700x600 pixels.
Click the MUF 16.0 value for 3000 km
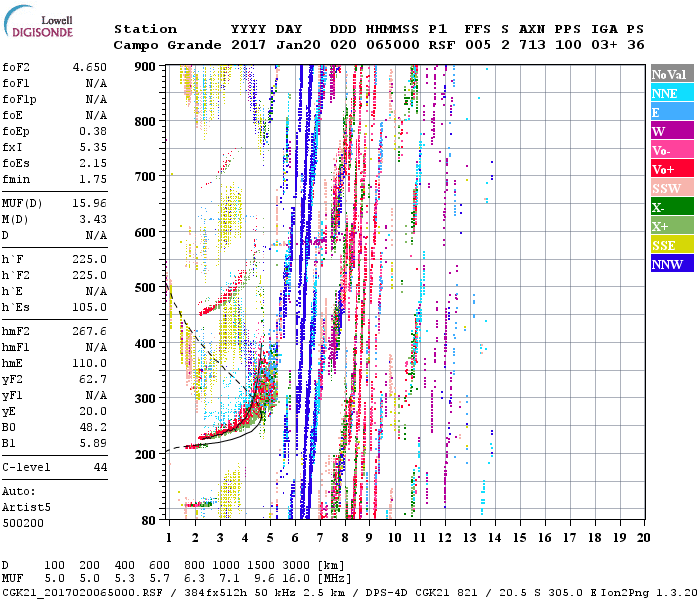(x=296, y=578)
